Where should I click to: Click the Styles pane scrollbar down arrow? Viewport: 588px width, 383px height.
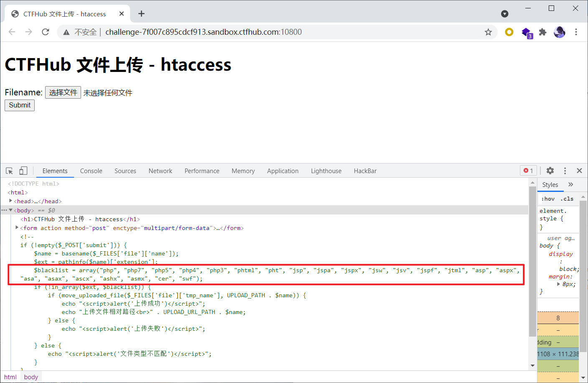coord(583,378)
